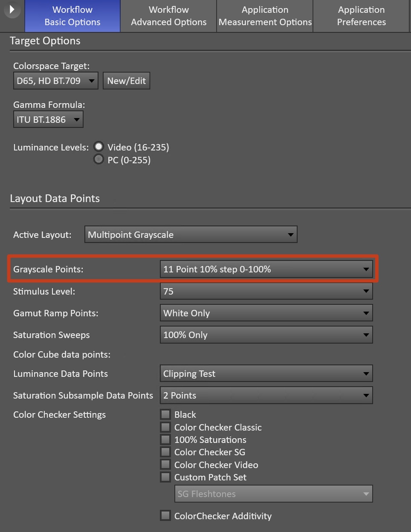This screenshot has height=532, width=411.
Task: Select PC (0-255) luminance levels
Action: [99, 159]
